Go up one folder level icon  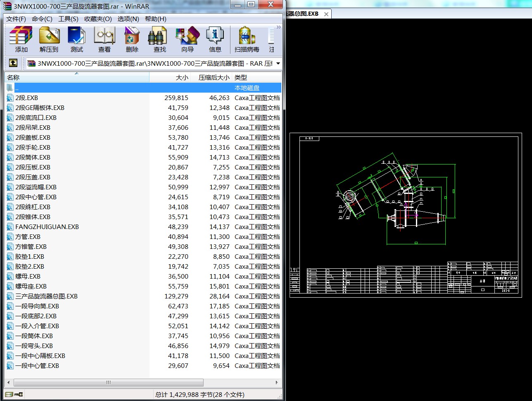pyautogui.click(x=13, y=63)
